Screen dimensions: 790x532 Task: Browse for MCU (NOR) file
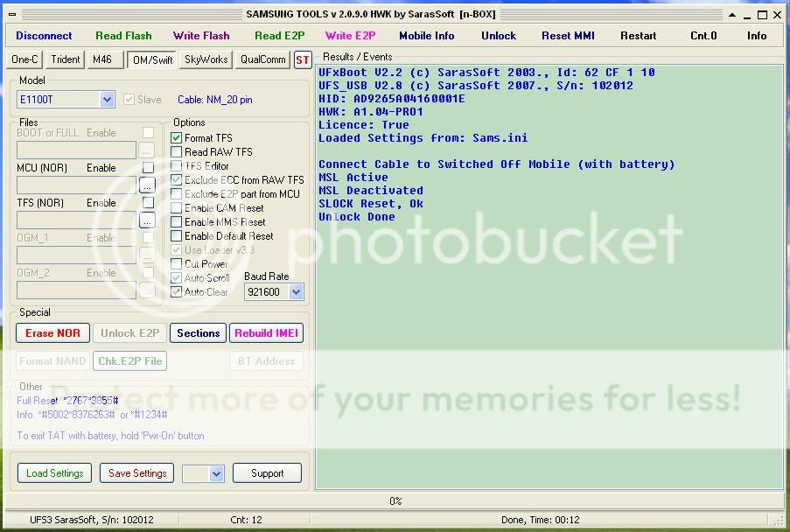tap(147, 185)
